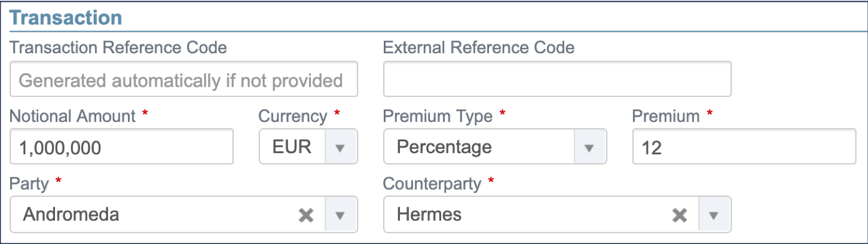
Task: Expand the Premium Type dropdown arrow
Action: pos(589,147)
